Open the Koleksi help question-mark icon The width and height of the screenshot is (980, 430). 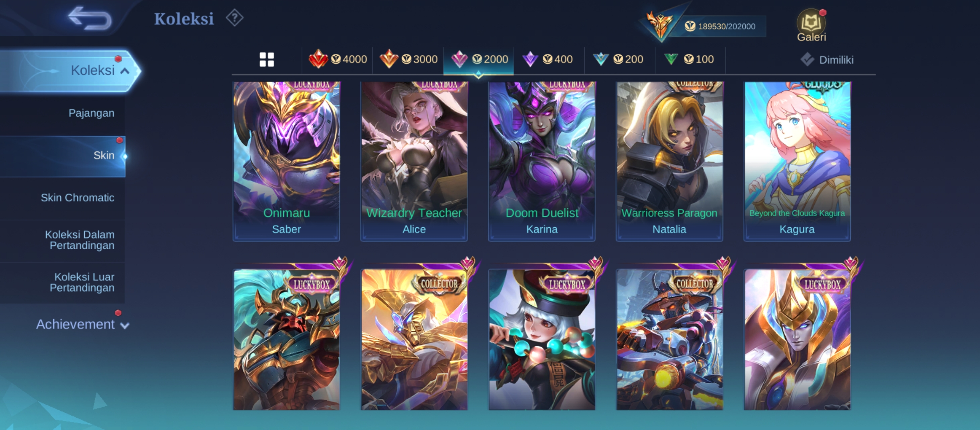(235, 18)
